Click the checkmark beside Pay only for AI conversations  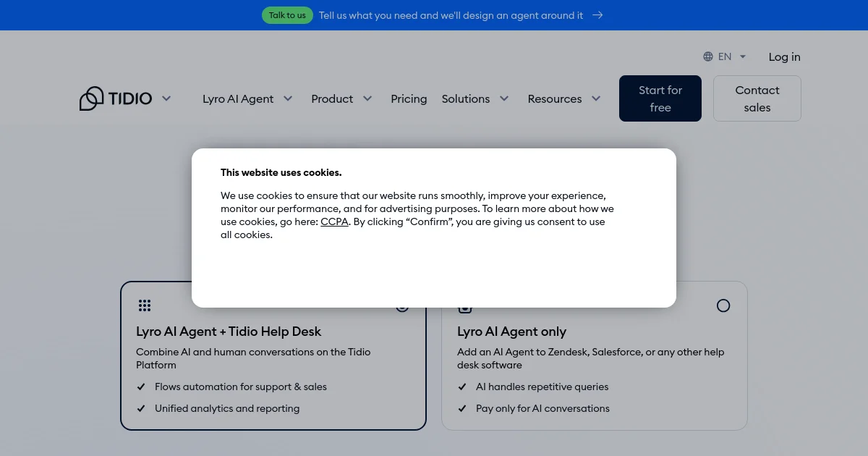point(462,408)
